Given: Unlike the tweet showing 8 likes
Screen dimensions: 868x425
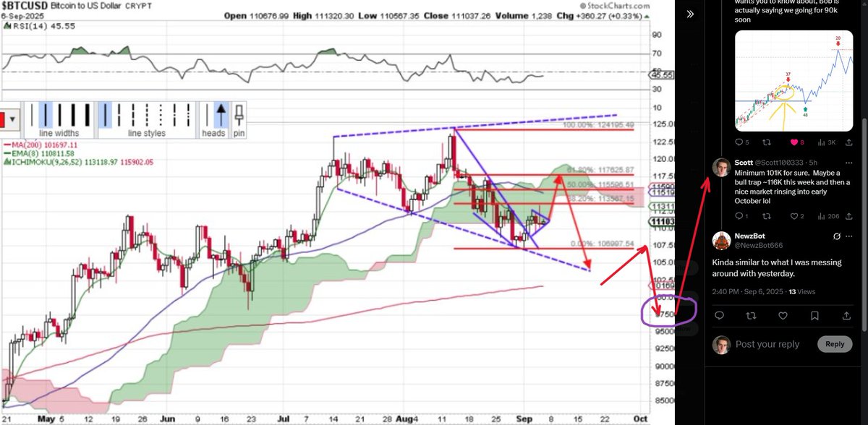Looking at the screenshot, I should (x=794, y=142).
